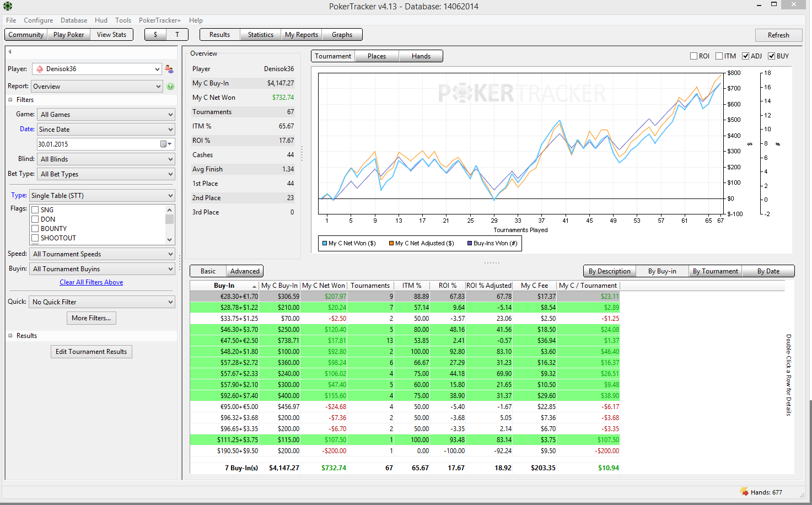Switch to the Play Poker tab
This screenshot has width=812, height=505.
pyautogui.click(x=69, y=35)
